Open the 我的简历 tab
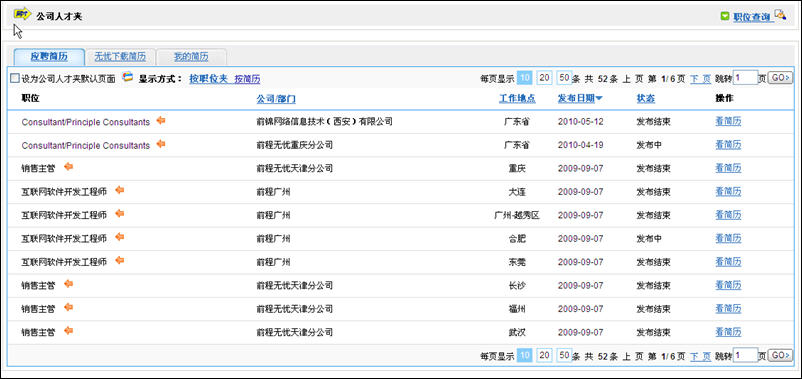Screen dimensions: 802x379 pos(191,57)
